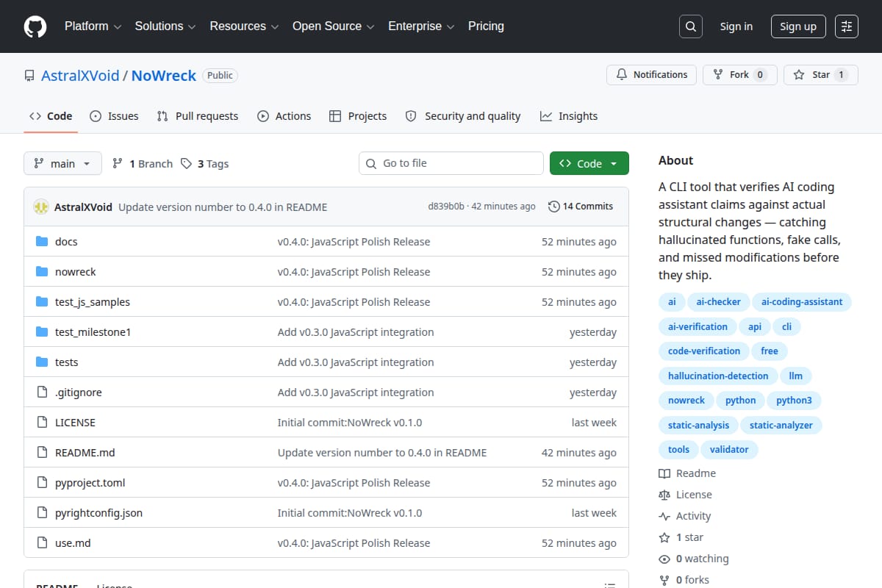
Task: Expand the Resources menu
Action: [244, 26]
